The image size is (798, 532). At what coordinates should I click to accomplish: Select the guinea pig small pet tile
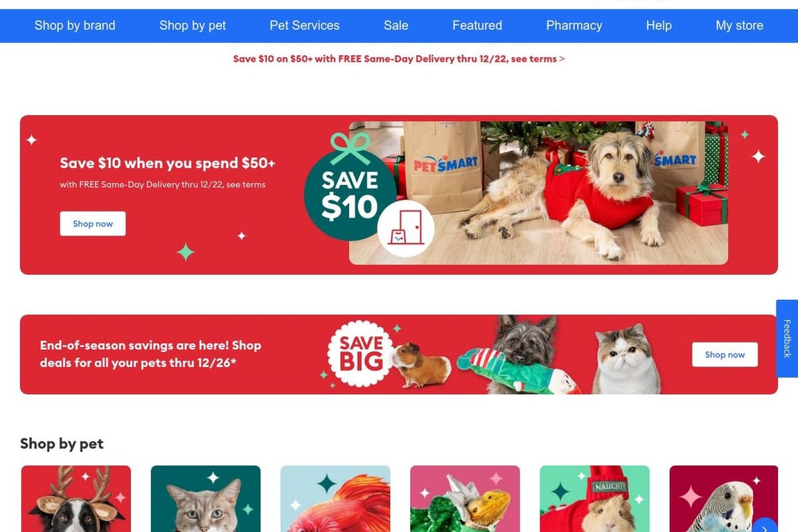click(594, 499)
